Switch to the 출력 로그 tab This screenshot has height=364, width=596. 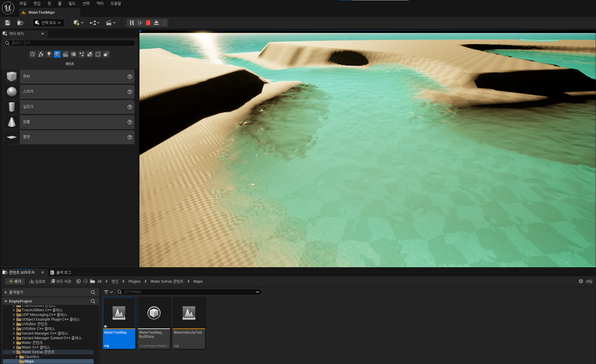(x=61, y=272)
